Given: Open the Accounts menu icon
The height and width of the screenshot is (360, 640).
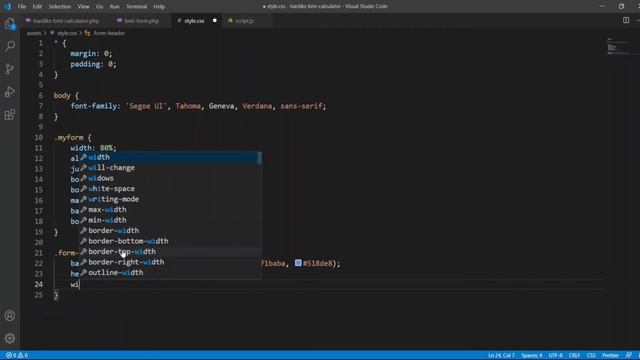Looking at the screenshot, I should click(x=10, y=316).
